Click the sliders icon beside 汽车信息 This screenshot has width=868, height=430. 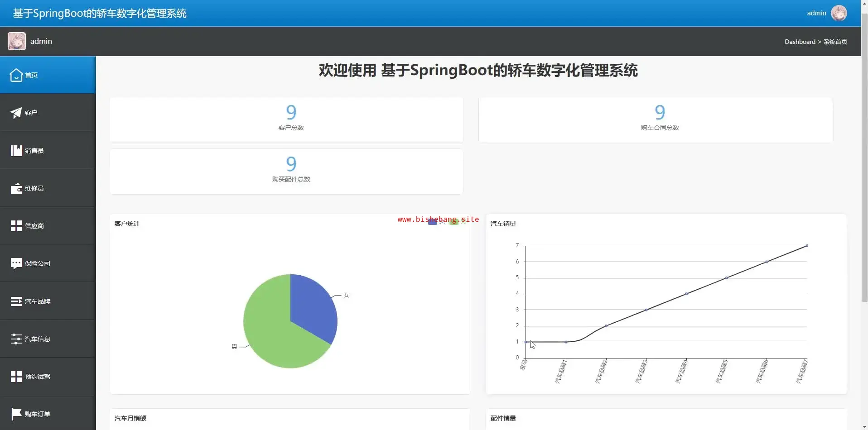(x=16, y=339)
